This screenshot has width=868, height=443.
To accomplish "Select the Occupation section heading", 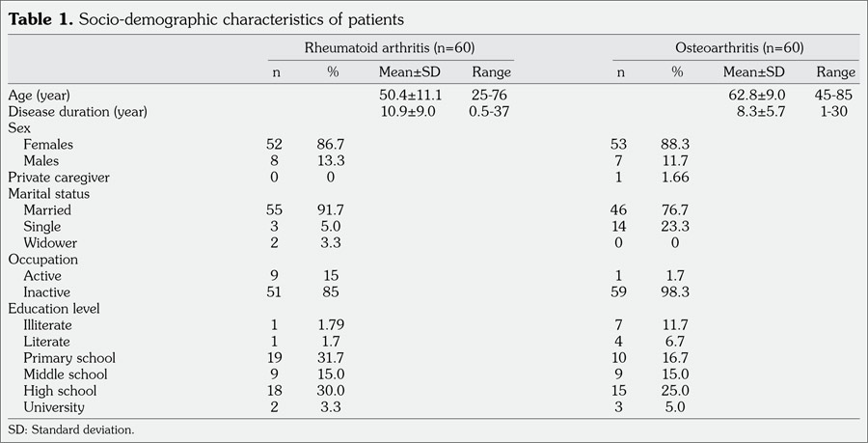I will pyautogui.click(x=43, y=259).
